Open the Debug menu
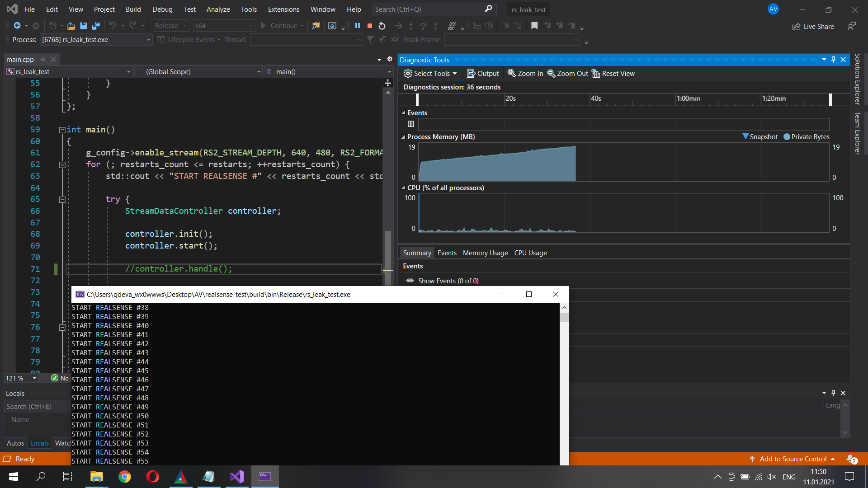Screen dimensions: 868x488 click(x=162, y=9)
